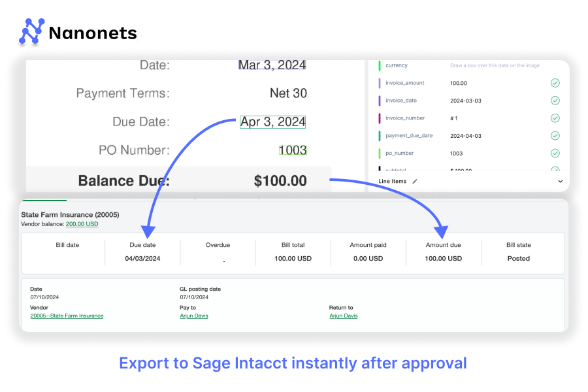Expand the Line items section chevron
This screenshot has width=588, height=392.
point(560,181)
